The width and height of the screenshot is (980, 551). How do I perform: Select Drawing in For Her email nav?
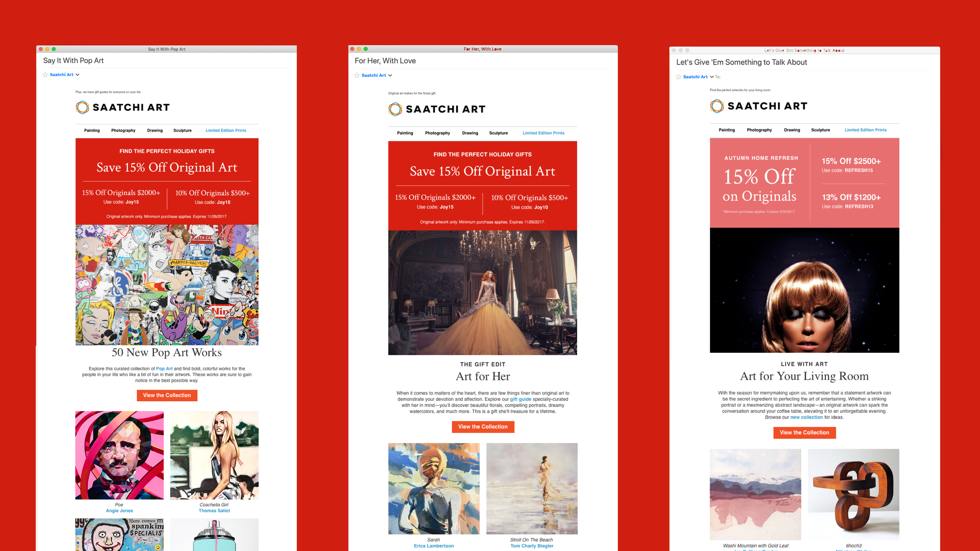pos(470,133)
